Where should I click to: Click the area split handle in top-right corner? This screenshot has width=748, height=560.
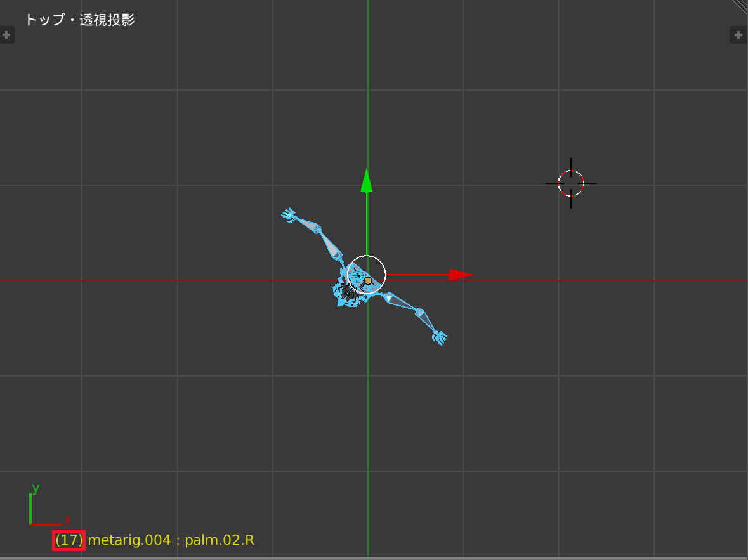click(740, 6)
